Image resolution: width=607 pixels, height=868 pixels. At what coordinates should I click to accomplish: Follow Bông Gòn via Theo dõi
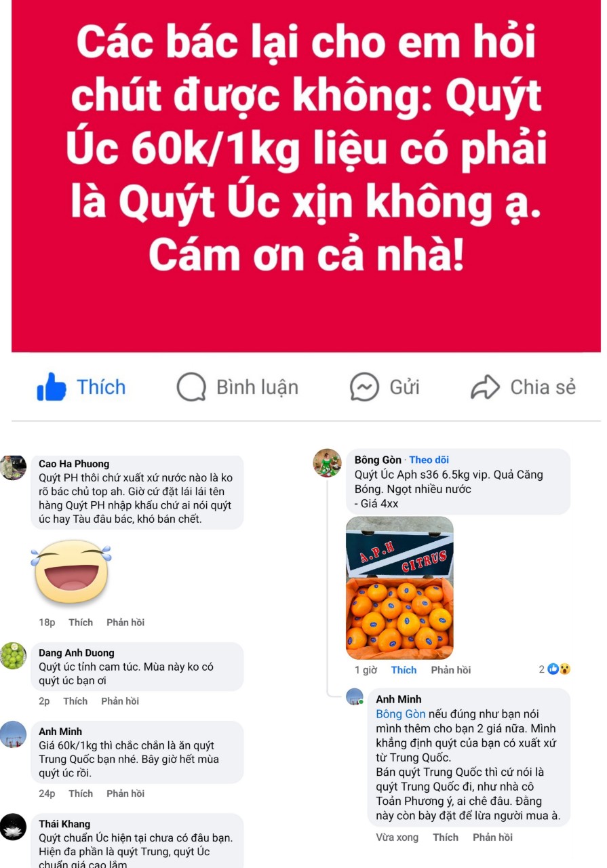click(x=429, y=460)
